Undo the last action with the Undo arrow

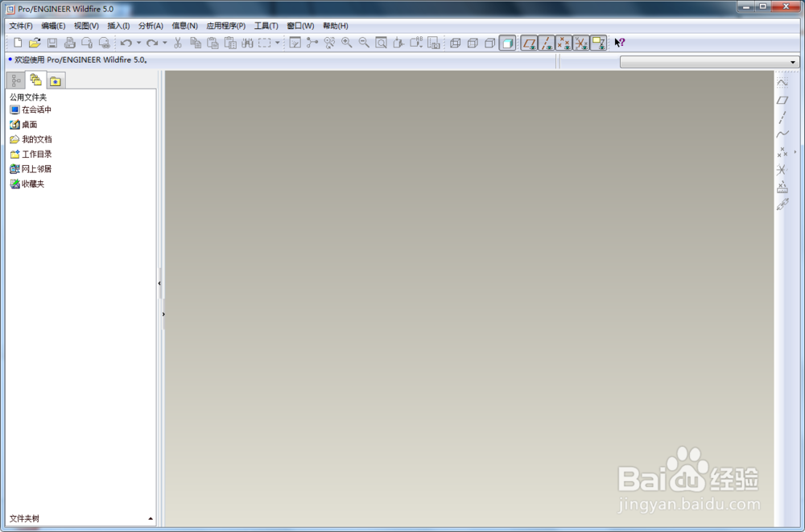click(x=126, y=43)
